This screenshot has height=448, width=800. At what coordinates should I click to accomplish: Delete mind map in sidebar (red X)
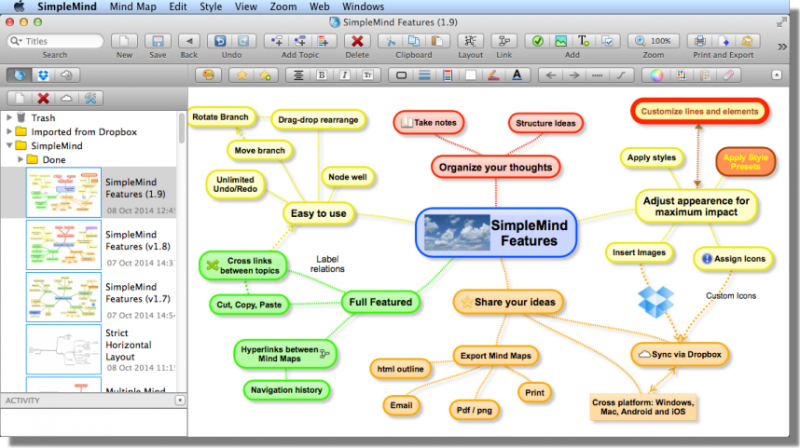pyautogui.click(x=43, y=98)
